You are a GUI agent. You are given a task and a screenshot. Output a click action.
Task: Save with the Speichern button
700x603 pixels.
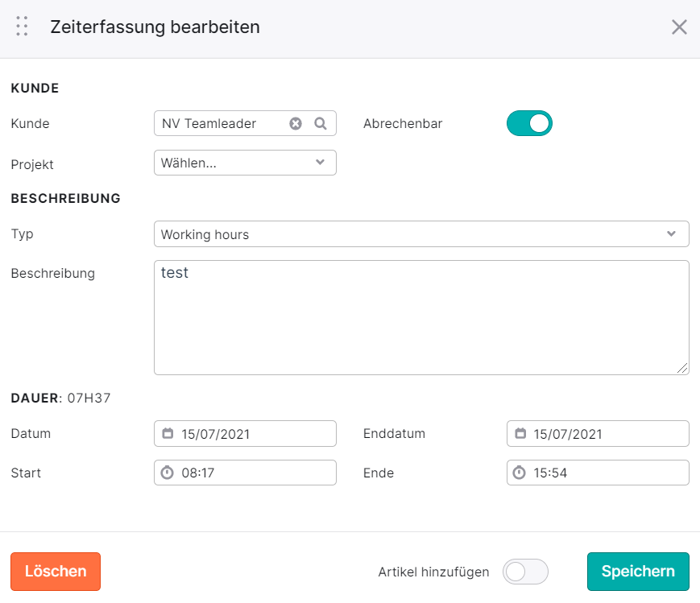coord(638,572)
